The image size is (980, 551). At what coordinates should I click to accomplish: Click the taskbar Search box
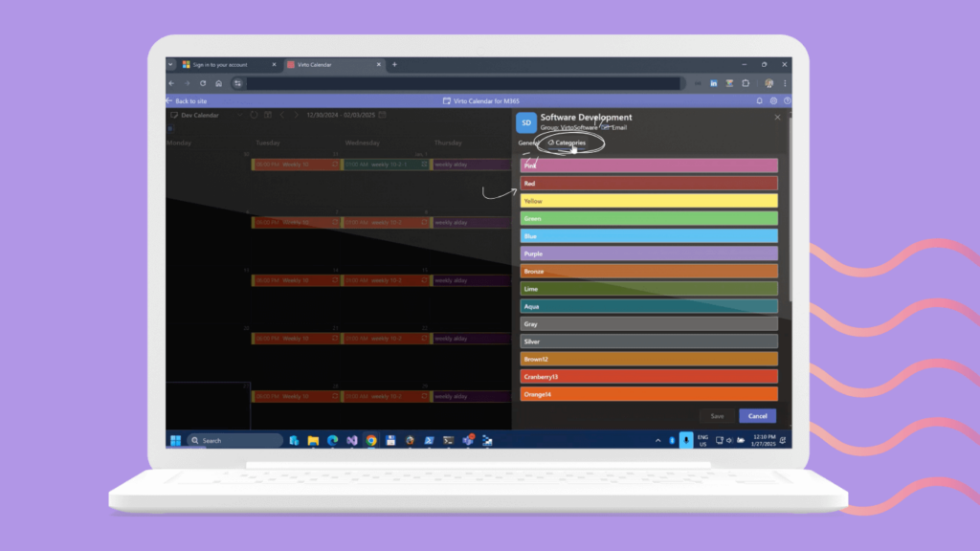(x=235, y=440)
